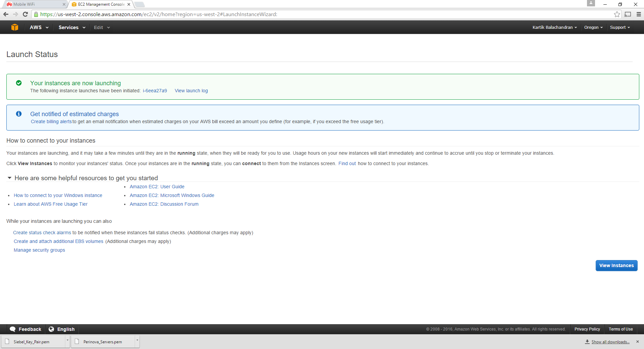
Task: Click the AWS orange cube logo
Action: [x=15, y=28]
